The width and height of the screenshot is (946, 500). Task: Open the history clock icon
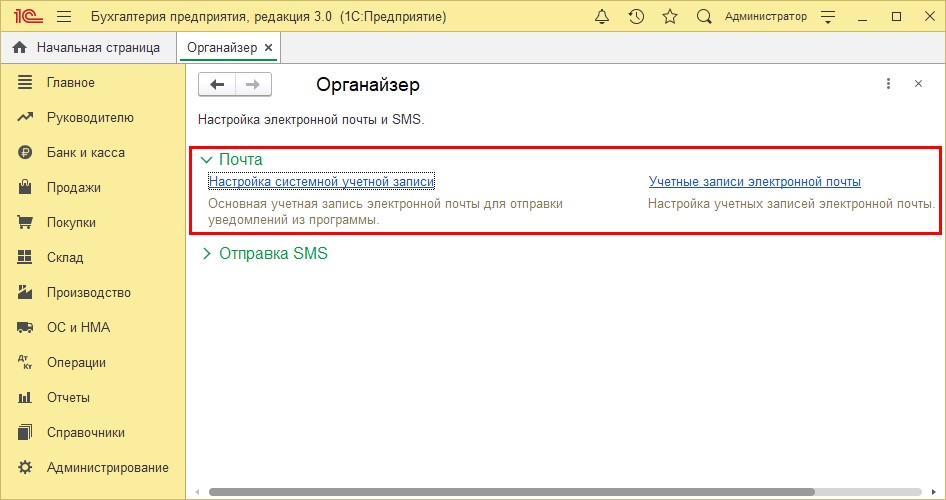tap(636, 17)
